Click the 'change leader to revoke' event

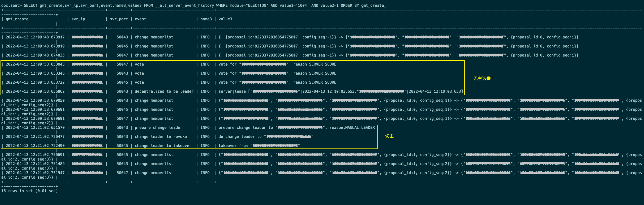(161, 137)
